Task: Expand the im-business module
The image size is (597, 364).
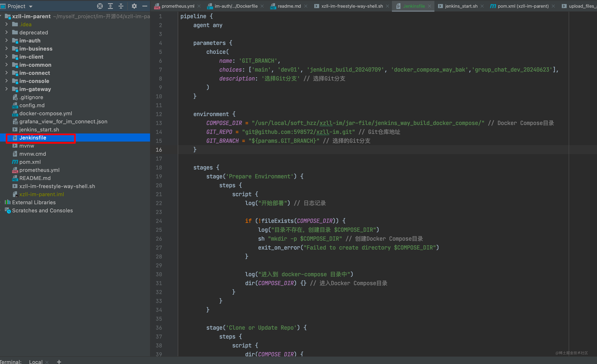Action: [6, 49]
